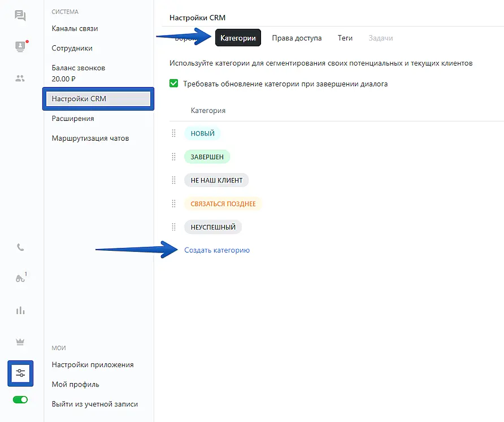The width and height of the screenshot is (504, 422).
Task: Select the НОВЫЙ category tag
Action: (202, 133)
